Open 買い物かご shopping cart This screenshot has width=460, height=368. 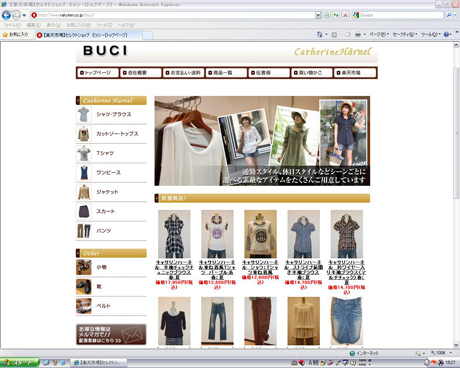click(x=312, y=73)
